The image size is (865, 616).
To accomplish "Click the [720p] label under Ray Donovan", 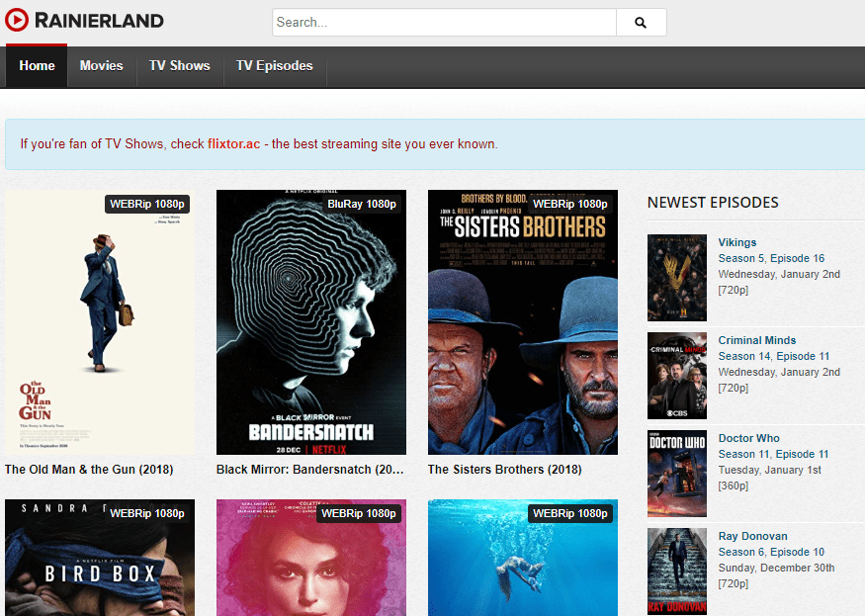I will [x=734, y=583].
